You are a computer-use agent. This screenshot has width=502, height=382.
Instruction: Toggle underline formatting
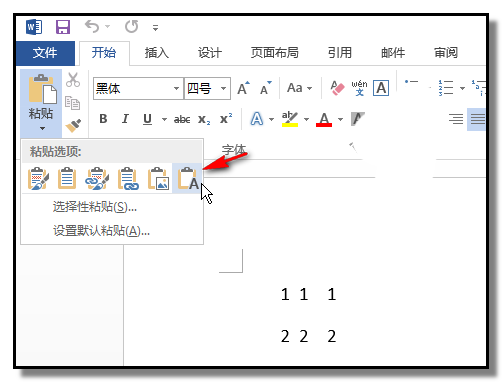pyautogui.click(x=147, y=119)
